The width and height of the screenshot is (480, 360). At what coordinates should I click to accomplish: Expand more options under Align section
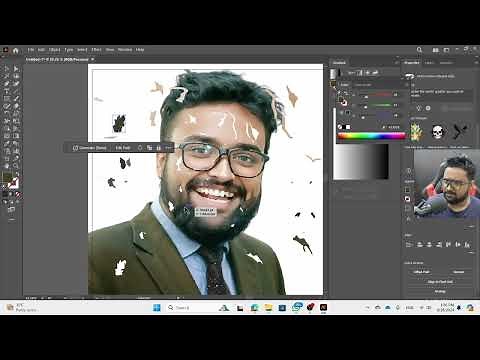(x=471, y=253)
